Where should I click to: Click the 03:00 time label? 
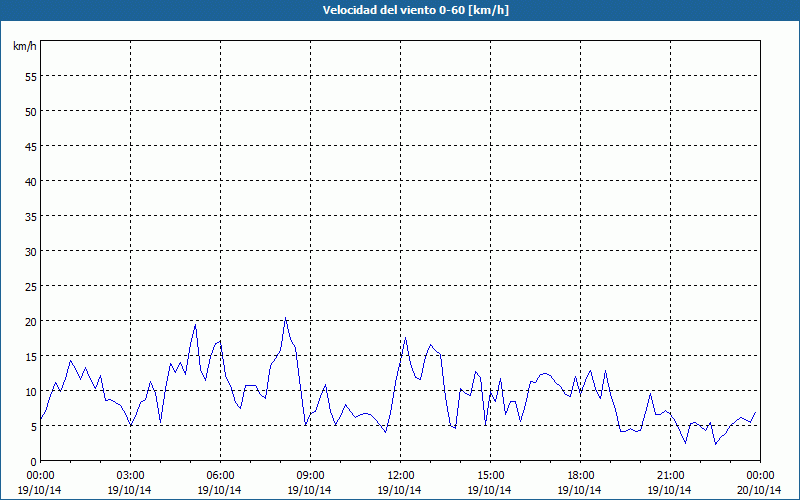point(130,476)
